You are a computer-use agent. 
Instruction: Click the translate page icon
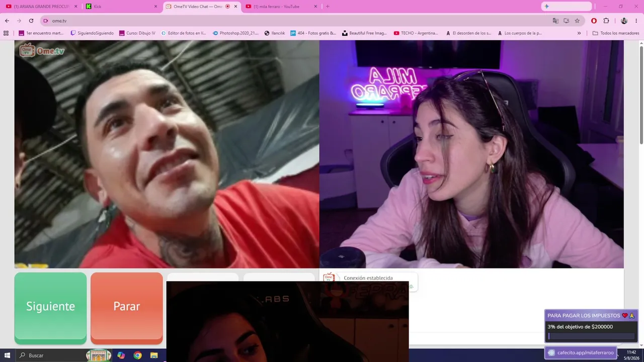click(x=555, y=21)
